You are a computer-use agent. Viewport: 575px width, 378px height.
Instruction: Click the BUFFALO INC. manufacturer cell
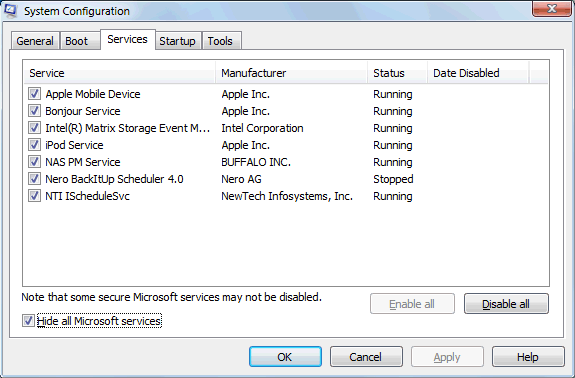pyautogui.click(x=256, y=162)
